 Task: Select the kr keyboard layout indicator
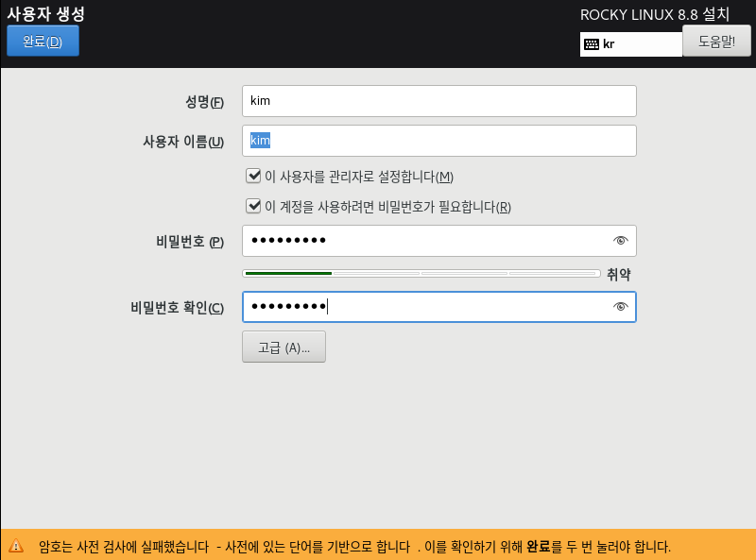[631, 44]
